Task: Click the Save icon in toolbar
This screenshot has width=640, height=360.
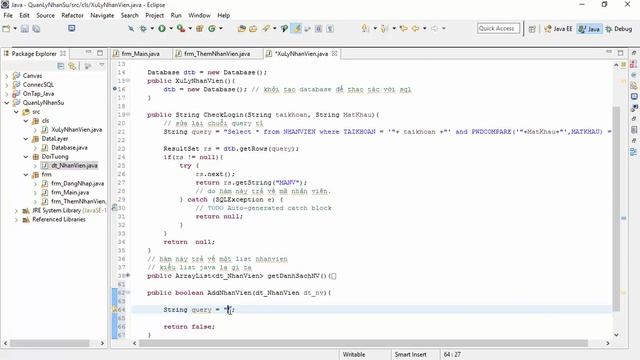Action: (25, 29)
